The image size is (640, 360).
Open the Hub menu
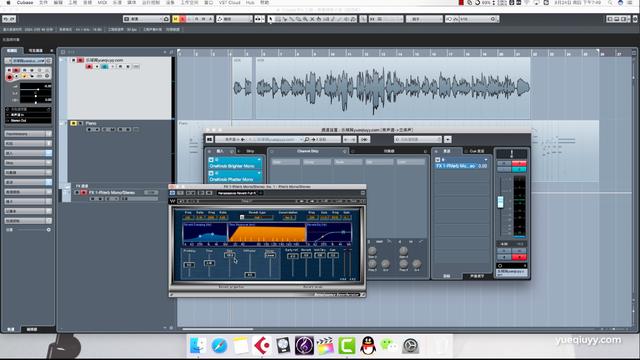coord(250,2)
